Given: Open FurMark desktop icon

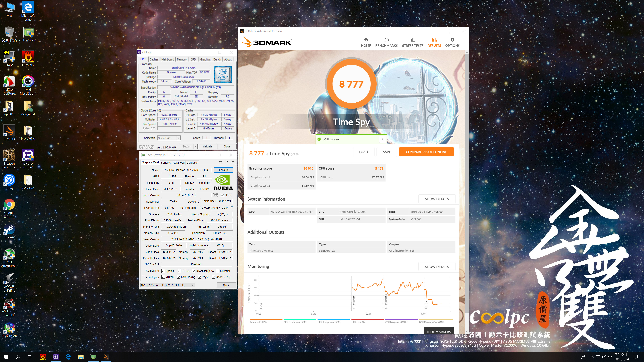Looking at the screenshot, I should coord(28,58).
